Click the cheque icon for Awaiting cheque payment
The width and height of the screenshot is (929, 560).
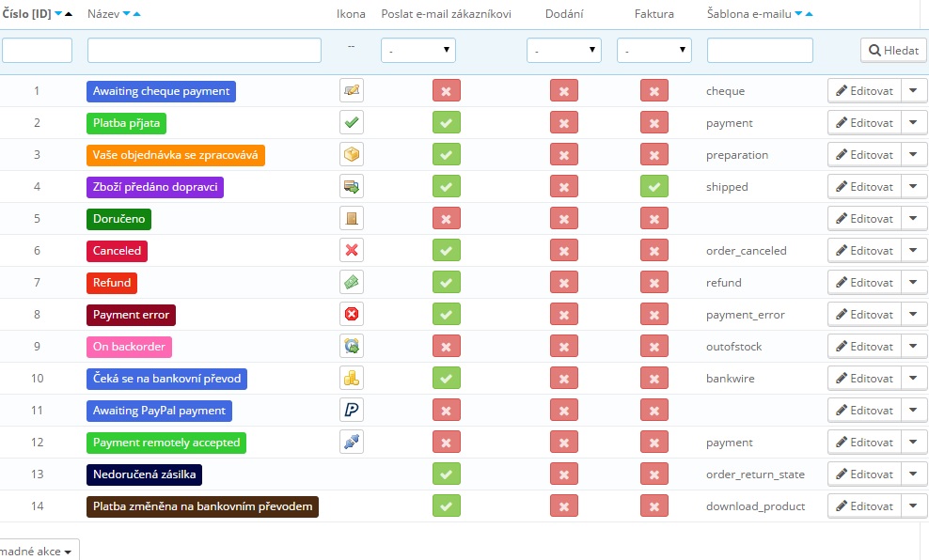352,90
